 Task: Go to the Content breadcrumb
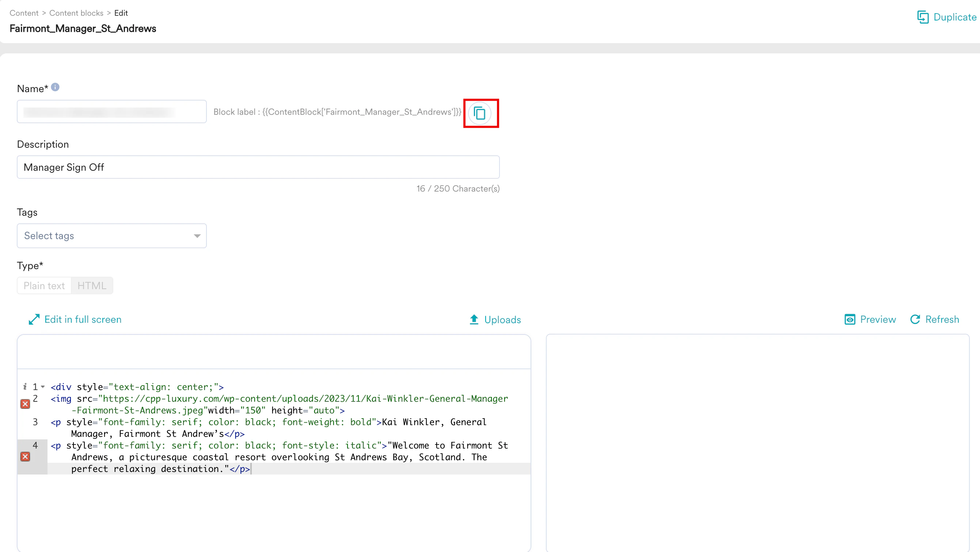[24, 13]
